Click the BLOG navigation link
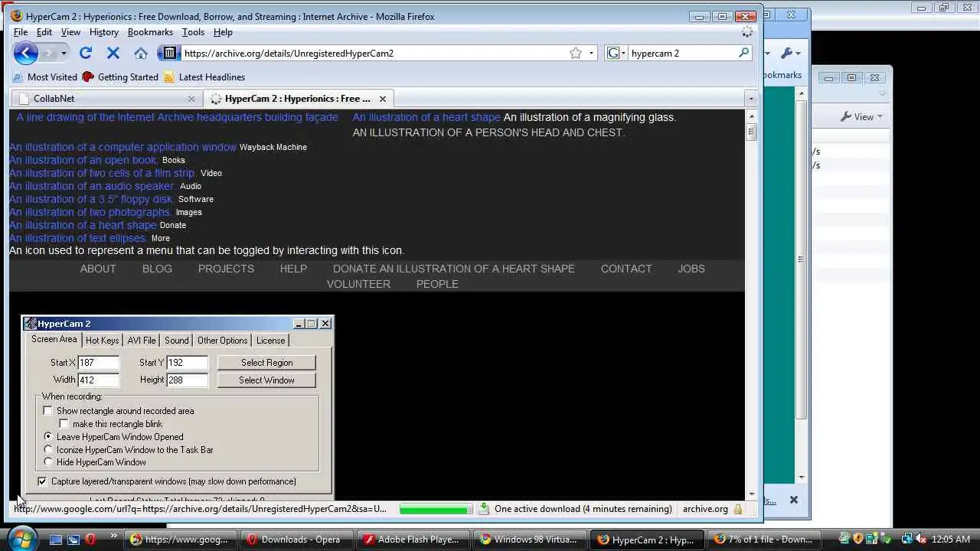Image resolution: width=980 pixels, height=551 pixels. tap(157, 269)
